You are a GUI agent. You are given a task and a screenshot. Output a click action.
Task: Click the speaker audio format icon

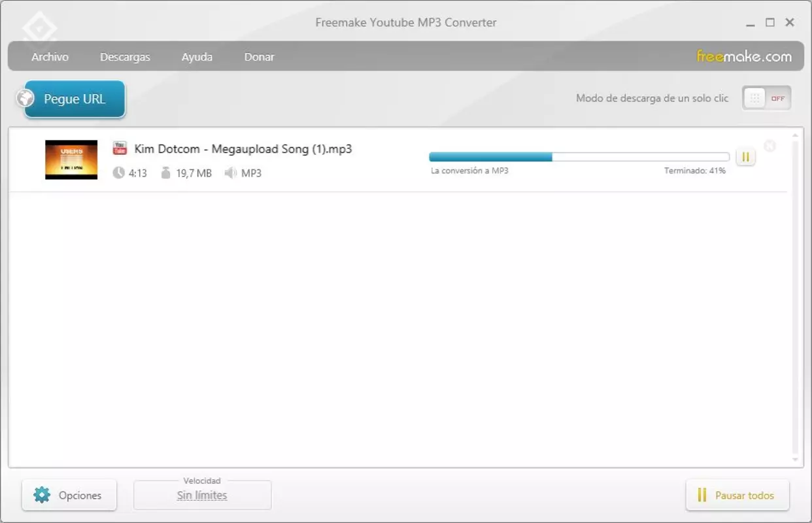click(x=230, y=173)
